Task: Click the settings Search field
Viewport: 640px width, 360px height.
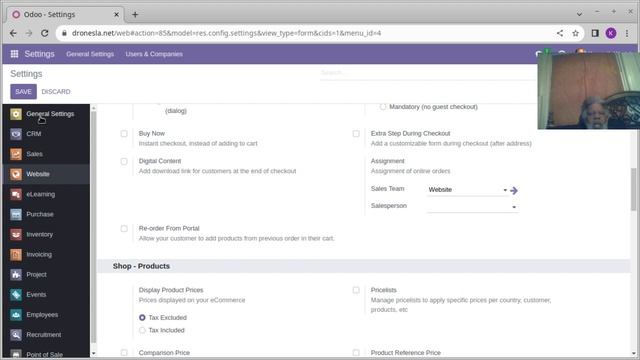Action: point(428,73)
